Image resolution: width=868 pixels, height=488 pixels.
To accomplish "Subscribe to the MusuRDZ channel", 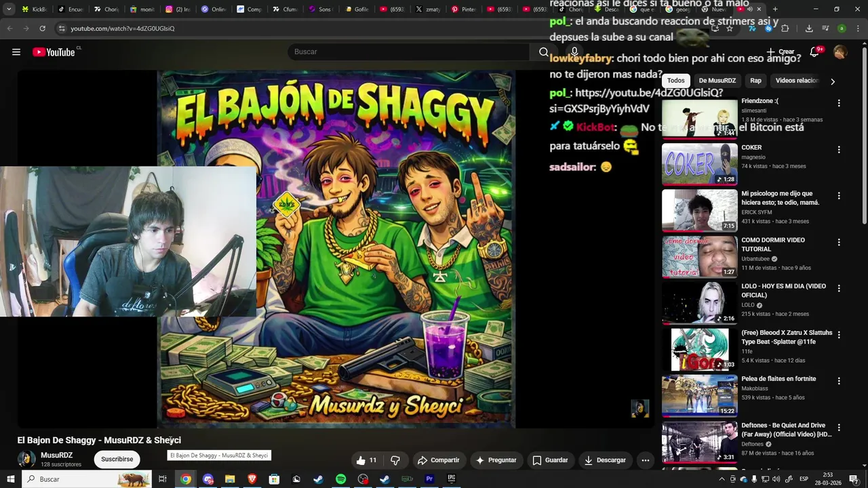I will (117, 459).
